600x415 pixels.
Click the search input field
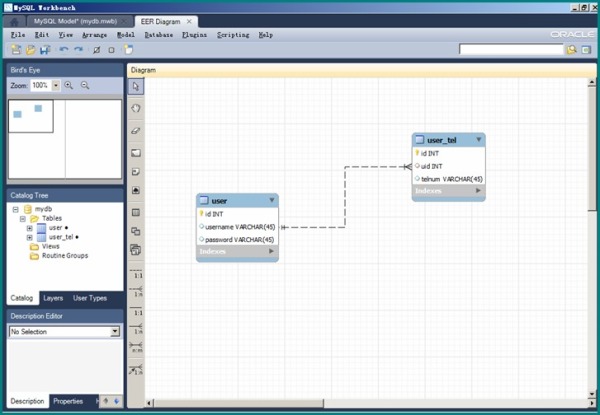pos(511,50)
